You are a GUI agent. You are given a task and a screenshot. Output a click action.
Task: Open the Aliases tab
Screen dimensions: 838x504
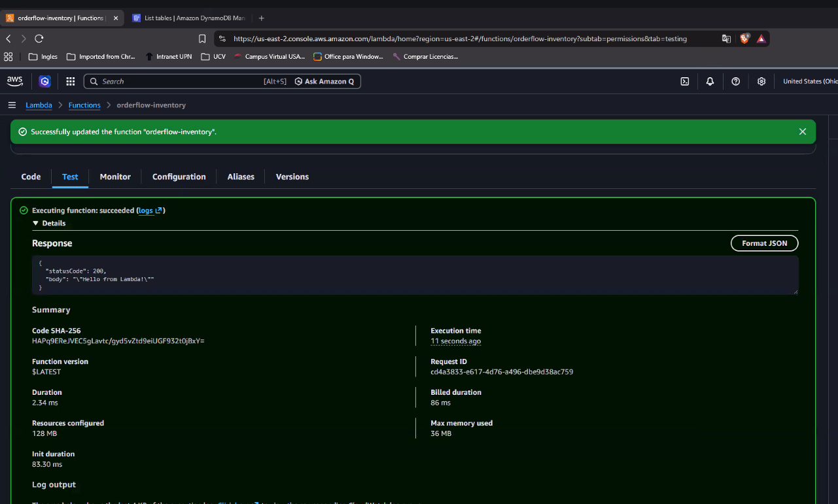[241, 176]
